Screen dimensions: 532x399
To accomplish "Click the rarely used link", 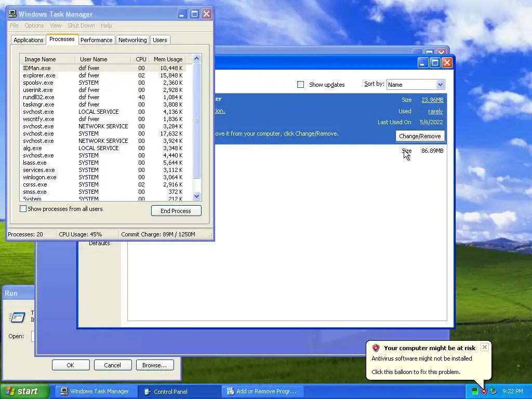I will 435,111.
